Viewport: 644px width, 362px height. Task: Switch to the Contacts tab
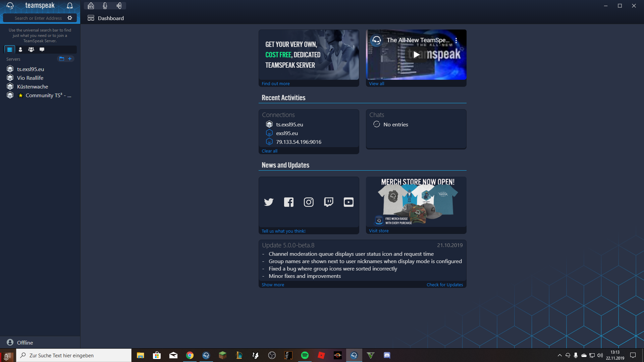(20, 50)
